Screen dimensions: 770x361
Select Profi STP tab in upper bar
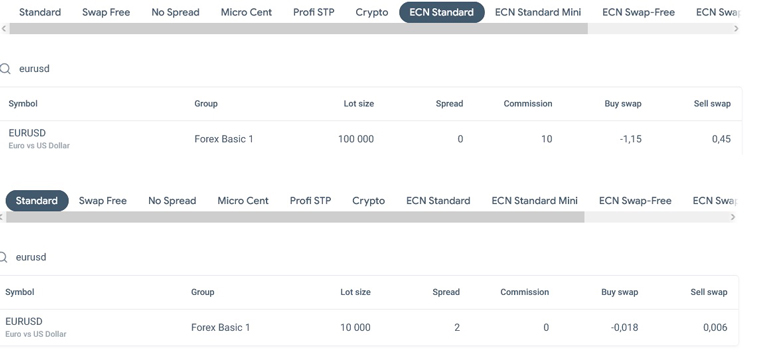[x=314, y=12]
